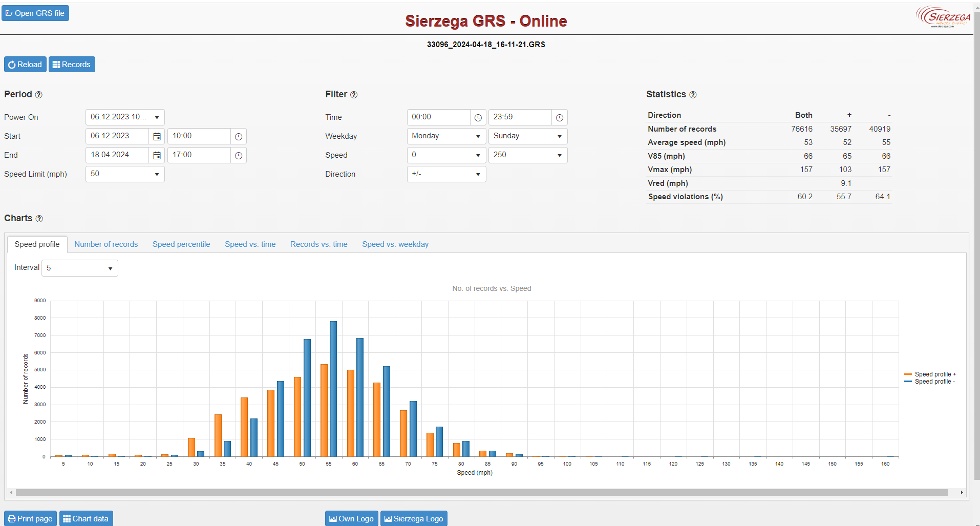Switch to the Speed vs. time tab
980x526 pixels.
pyautogui.click(x=250, y=244)
